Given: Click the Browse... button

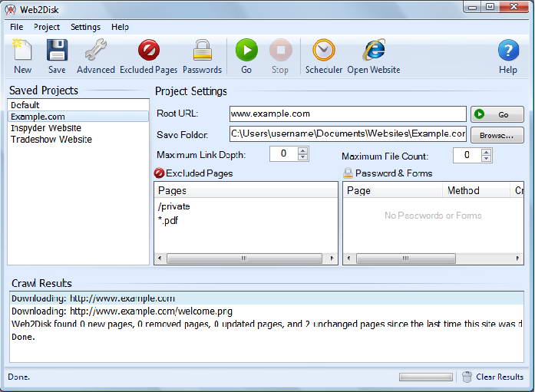Looking at the screenshot, I should pyautogui.click(x=497, y=135).
